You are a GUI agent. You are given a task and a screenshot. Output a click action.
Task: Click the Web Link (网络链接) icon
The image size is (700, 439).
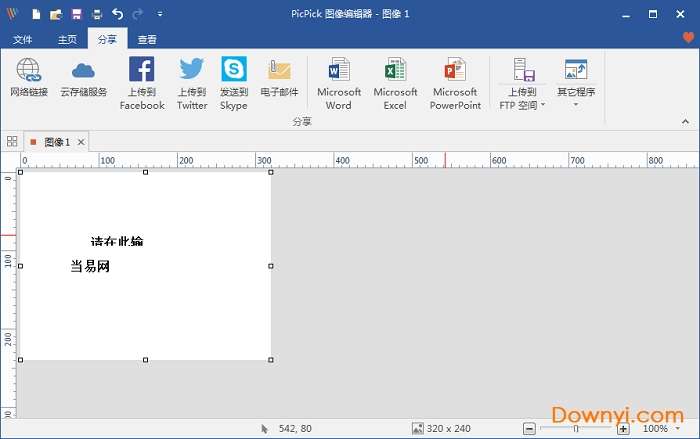click(28, 78)
